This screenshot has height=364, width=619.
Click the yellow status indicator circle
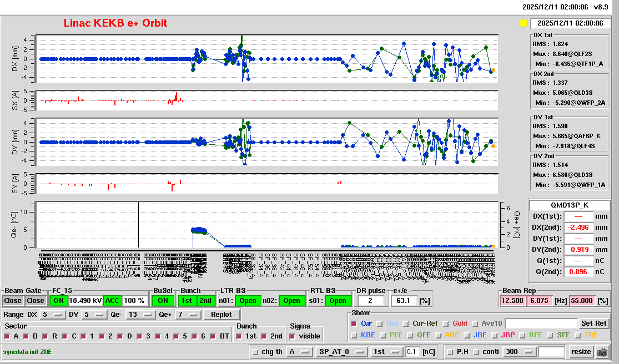tap(522, 23)
